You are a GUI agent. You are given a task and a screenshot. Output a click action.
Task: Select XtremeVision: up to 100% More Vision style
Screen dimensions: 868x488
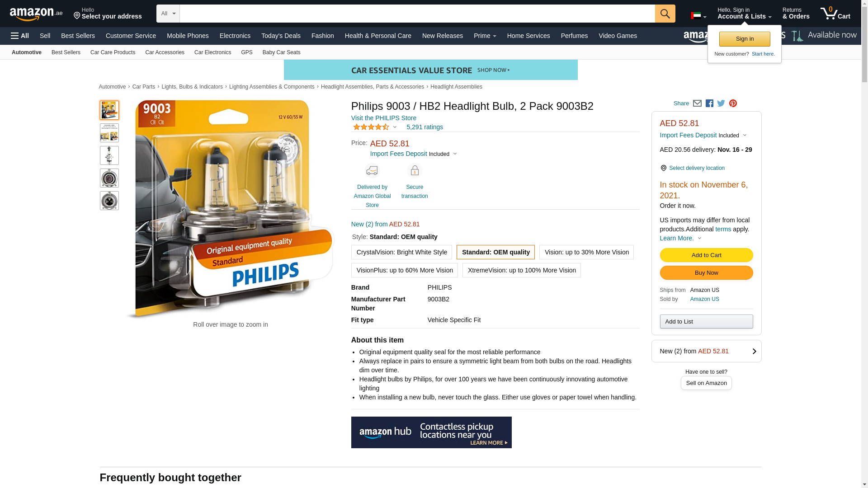pos(522,270)
